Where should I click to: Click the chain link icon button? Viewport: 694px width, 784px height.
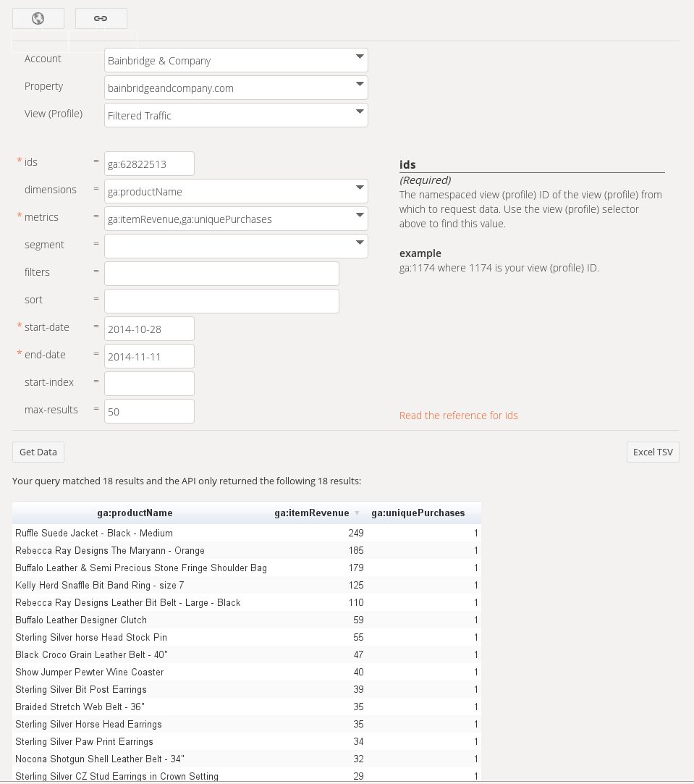pos(101,19)
